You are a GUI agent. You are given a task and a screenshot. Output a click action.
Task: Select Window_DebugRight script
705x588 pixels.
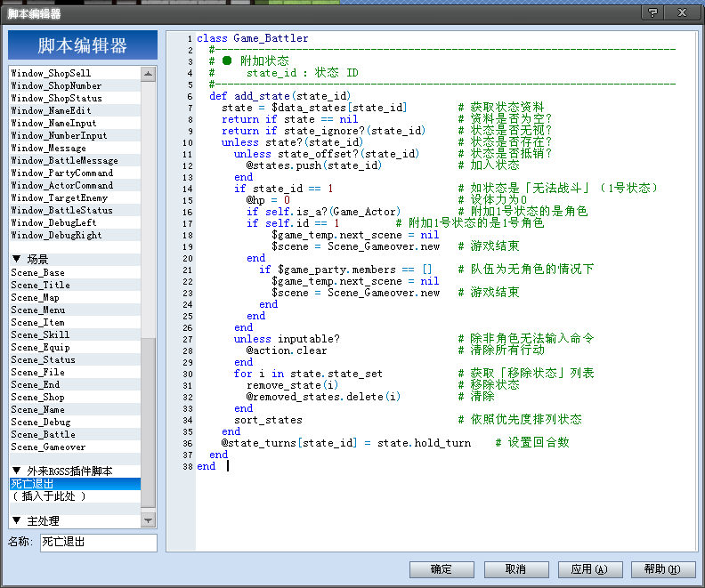pos(75,235)
